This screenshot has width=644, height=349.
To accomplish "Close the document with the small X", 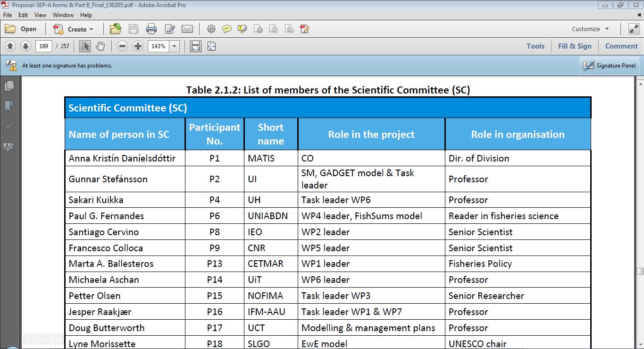I will [x=640, y=15].
